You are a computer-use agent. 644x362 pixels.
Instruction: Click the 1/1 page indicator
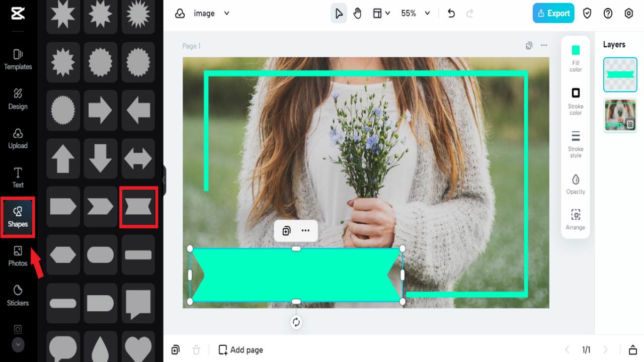[x=586, y=350]
